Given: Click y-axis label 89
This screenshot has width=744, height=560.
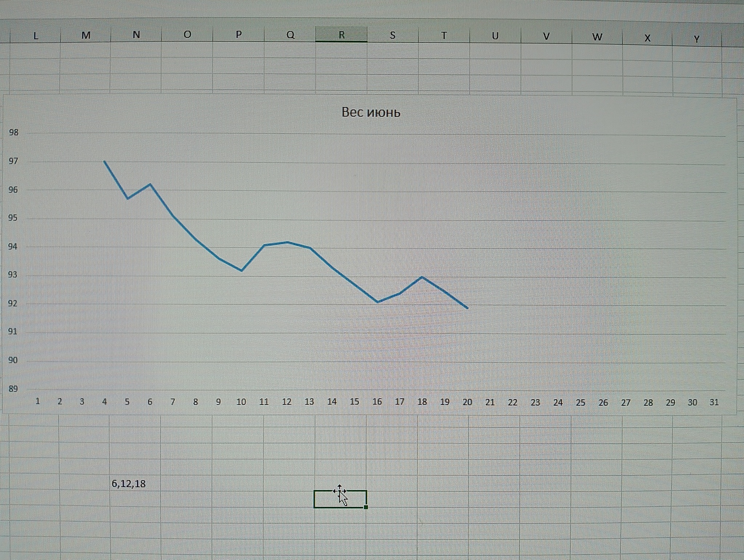Looking at the screenshot, I should (13, 389).
